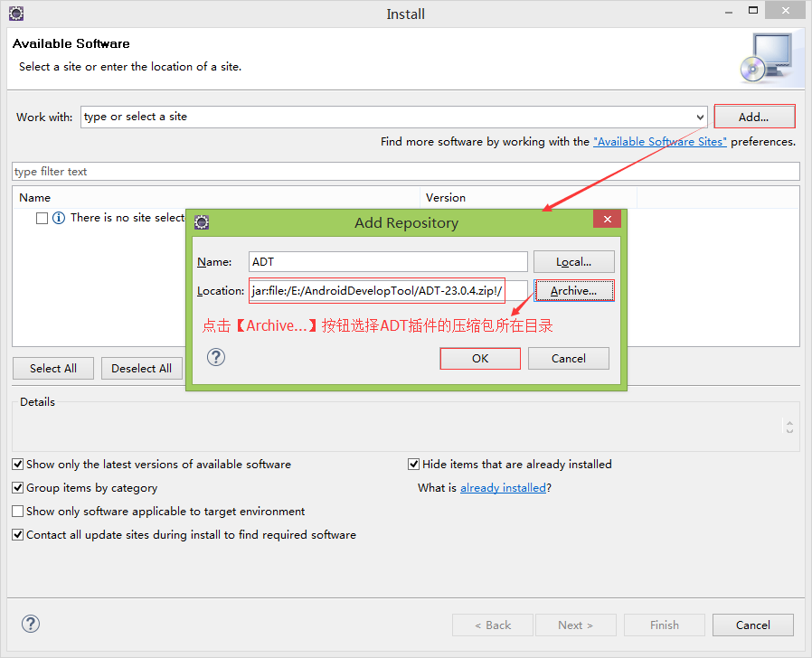Close the Add Repository dialog
Image resolution: width=812 pixels, height=658 pixels.
coord(608,219)
